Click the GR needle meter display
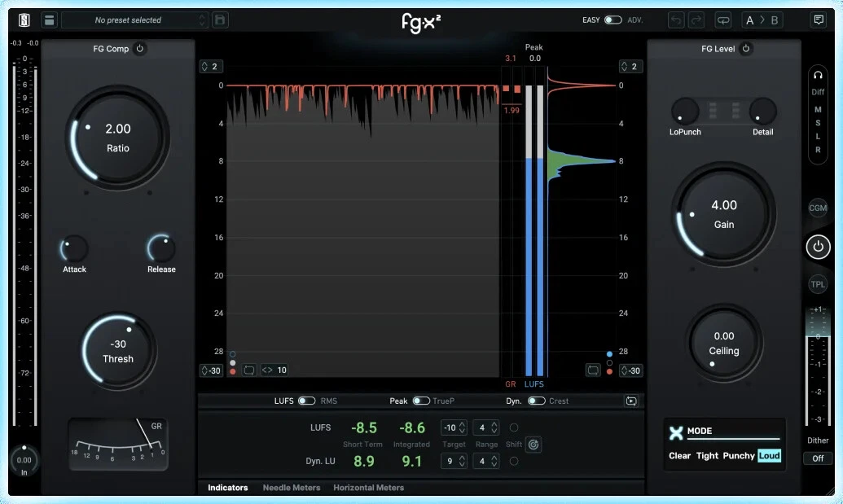This screenshot has width=843, height=504. [118, 445]
